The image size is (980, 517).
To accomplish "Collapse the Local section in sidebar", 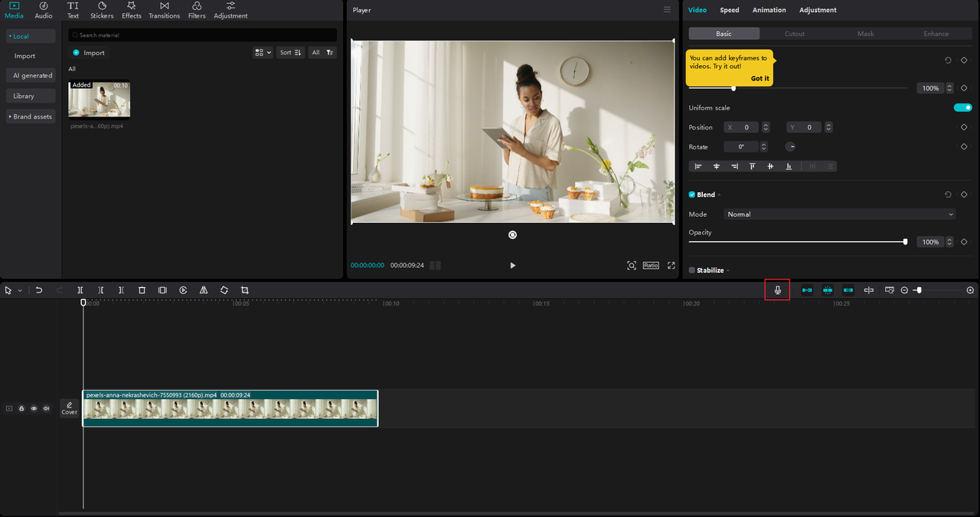I will pos(31,36).
